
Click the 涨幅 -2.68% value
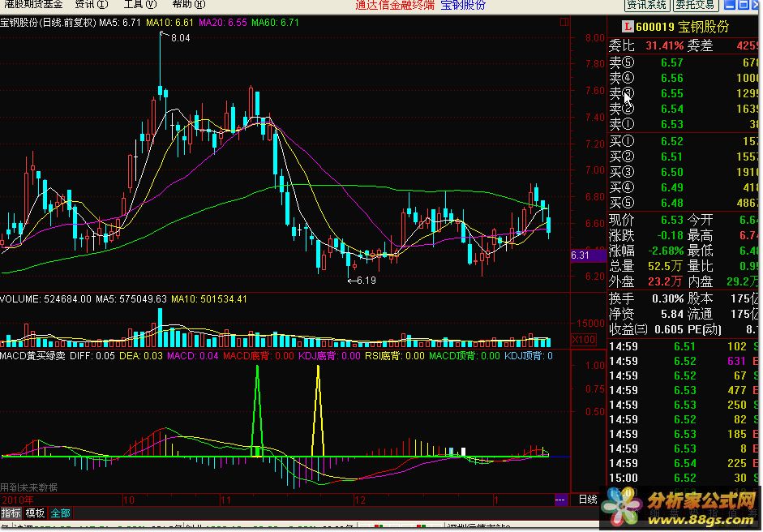[667, 251]
